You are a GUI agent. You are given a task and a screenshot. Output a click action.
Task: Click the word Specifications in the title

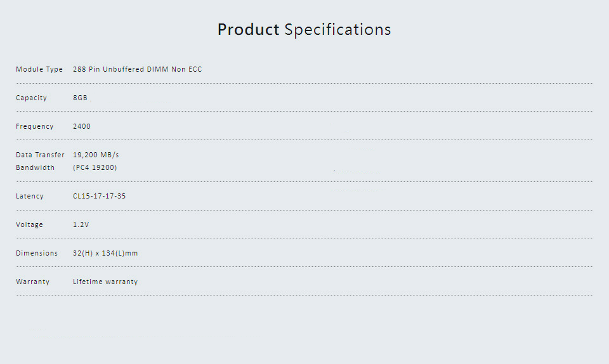(337, 30)
